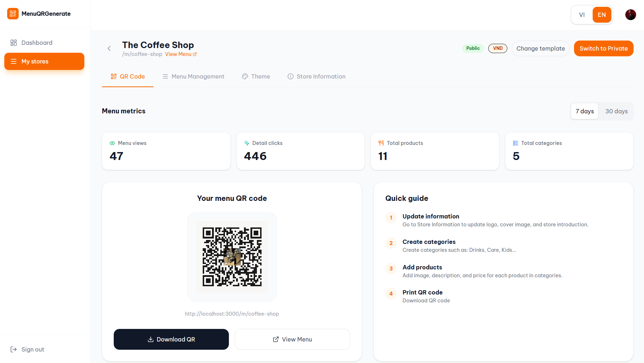Click the Create categories guide heading
The image size is (644, 363).
tap(429, 242)
